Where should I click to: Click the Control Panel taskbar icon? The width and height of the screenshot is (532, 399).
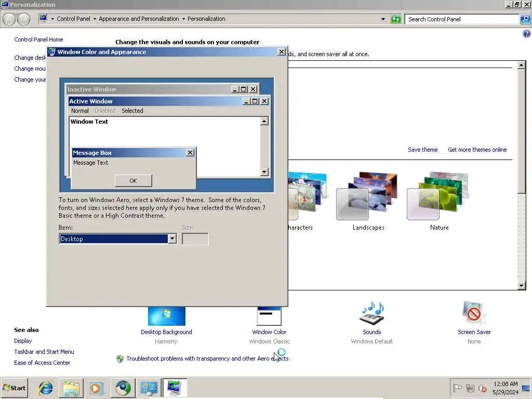click(149, 388)
